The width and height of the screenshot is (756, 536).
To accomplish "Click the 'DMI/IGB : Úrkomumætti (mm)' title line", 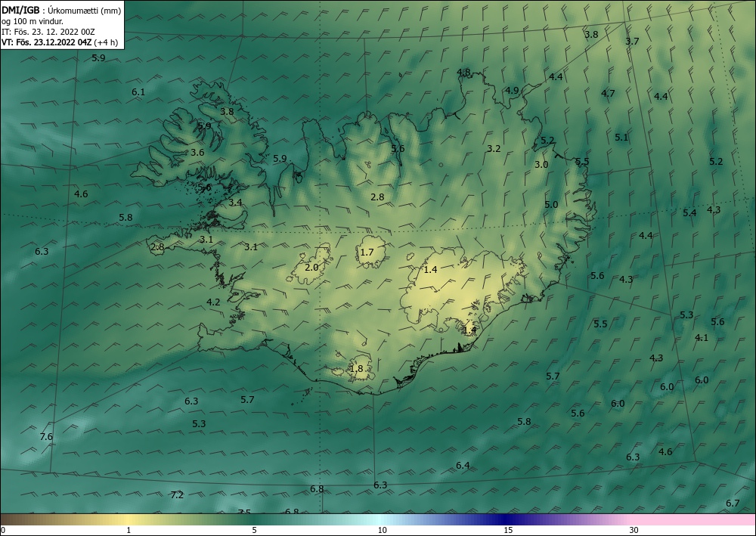I will tap(61, 10).
